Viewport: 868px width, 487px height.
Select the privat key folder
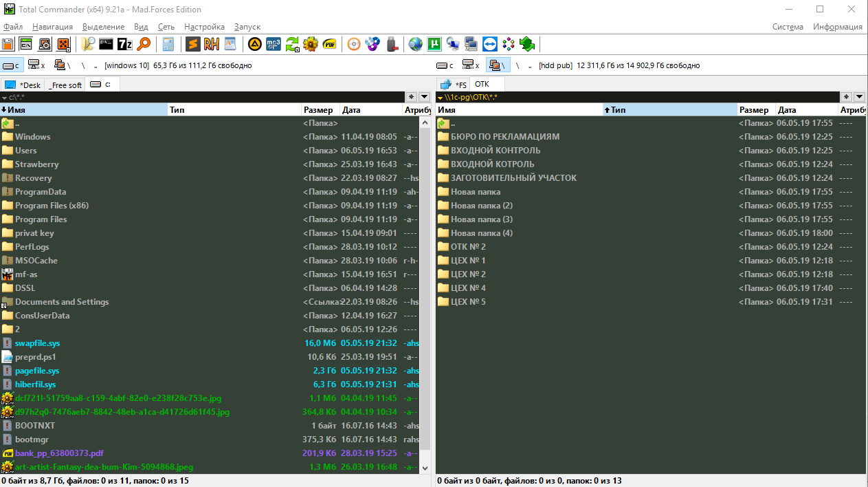[x=210, y=233]
